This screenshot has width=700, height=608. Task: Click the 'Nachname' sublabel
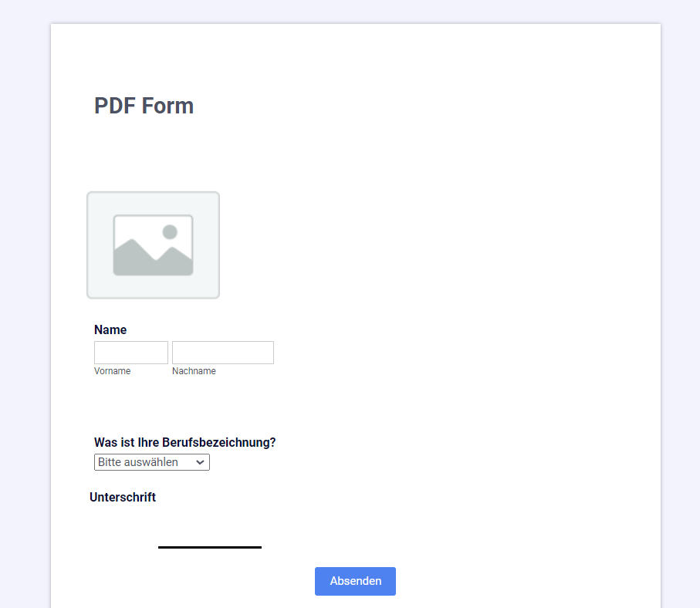pyautogui.click(x=194, y=371)
